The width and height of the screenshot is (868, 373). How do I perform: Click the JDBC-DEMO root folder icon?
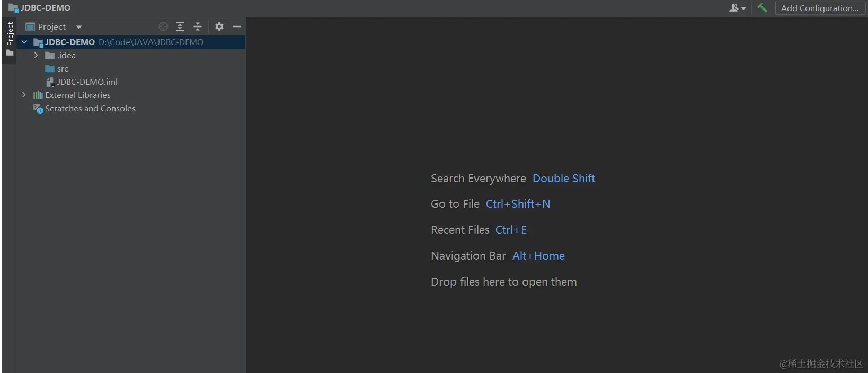(x=38, y=42)
